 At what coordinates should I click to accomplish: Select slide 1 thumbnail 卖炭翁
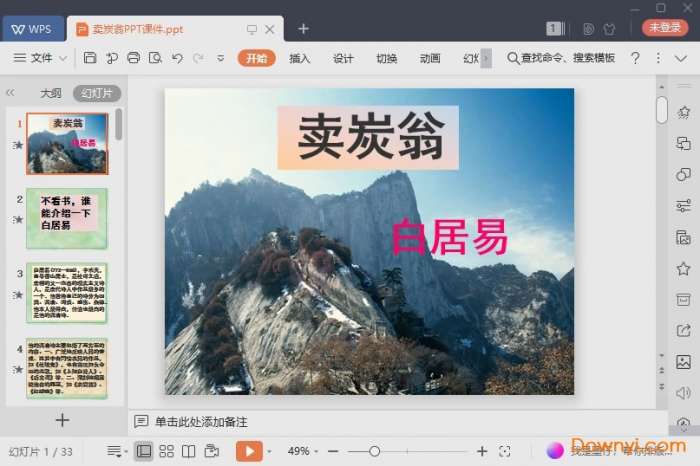pos(67,143)
